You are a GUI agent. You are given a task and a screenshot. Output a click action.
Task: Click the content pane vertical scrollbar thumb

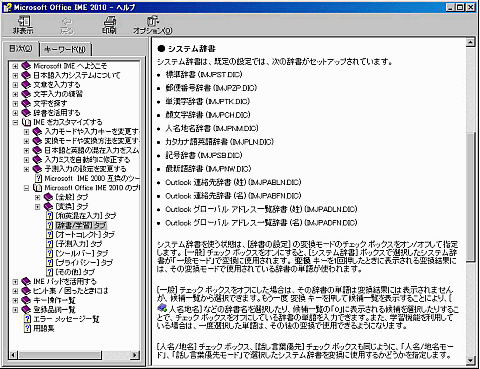click(470, 197)
